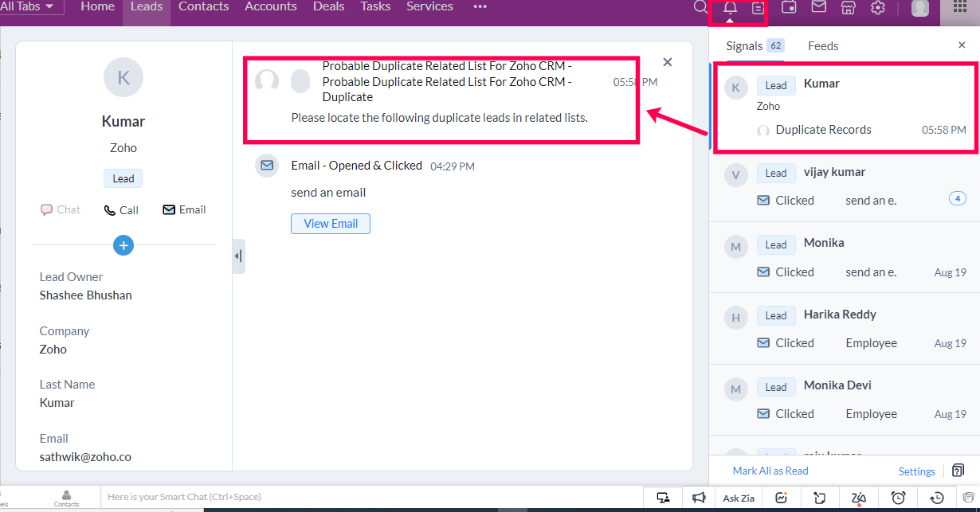Click the "Please locate the following duplicate leads" text
This screenshot has height=512, width=980.
(x=440, y=118)
